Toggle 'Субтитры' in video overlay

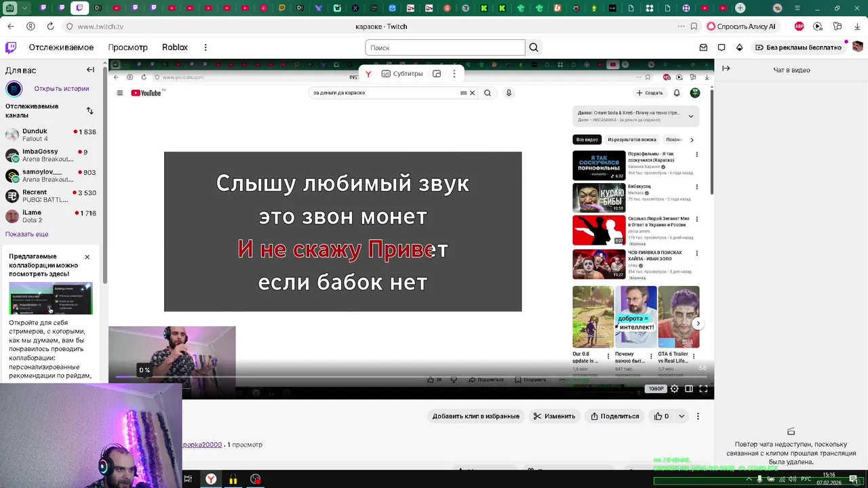click(402, 74)
